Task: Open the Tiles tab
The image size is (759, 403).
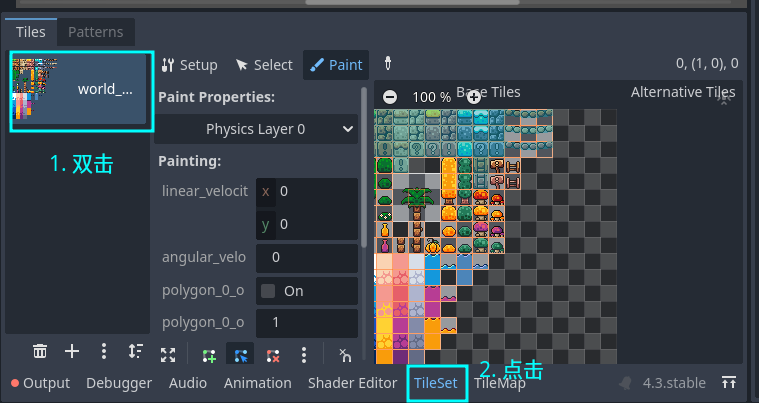Action: pyautogui.click(x=30, y=32)
